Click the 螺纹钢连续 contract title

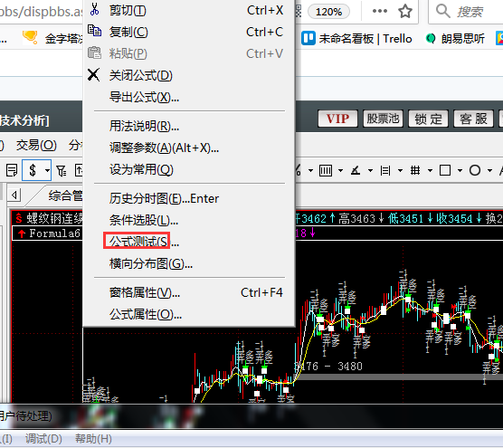[54, 218]
